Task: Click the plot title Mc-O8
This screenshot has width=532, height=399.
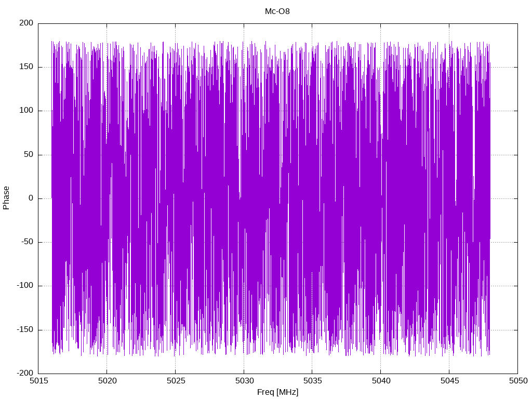Action: click(277, 11)
